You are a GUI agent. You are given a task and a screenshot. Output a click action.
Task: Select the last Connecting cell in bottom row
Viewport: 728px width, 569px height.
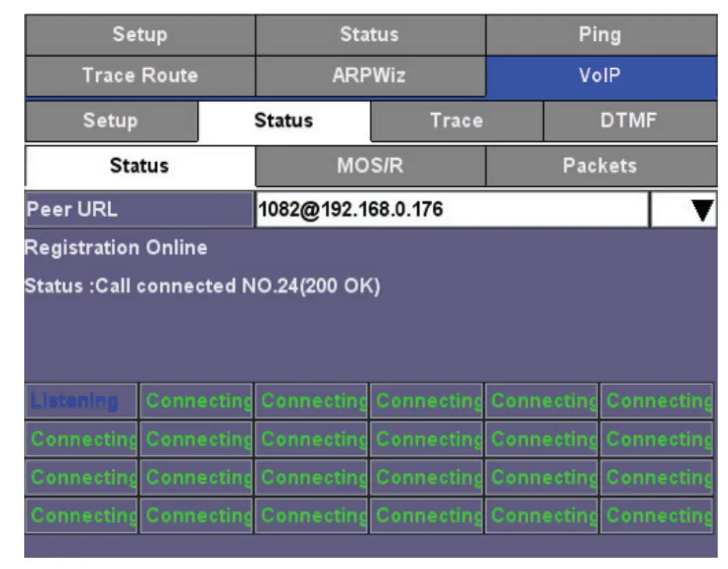pyautogui.click(x=656, y=516)
